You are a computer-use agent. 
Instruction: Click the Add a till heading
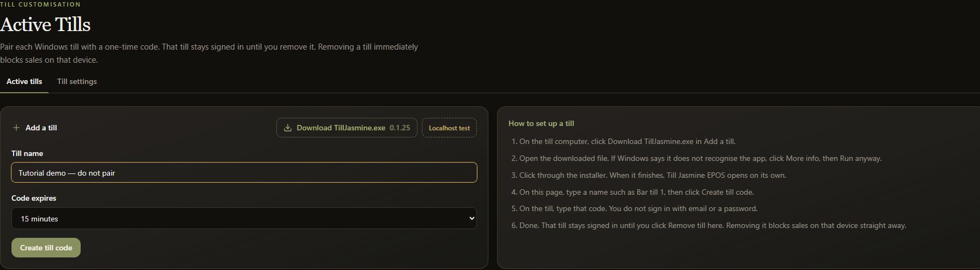click(x=41, y=128)
